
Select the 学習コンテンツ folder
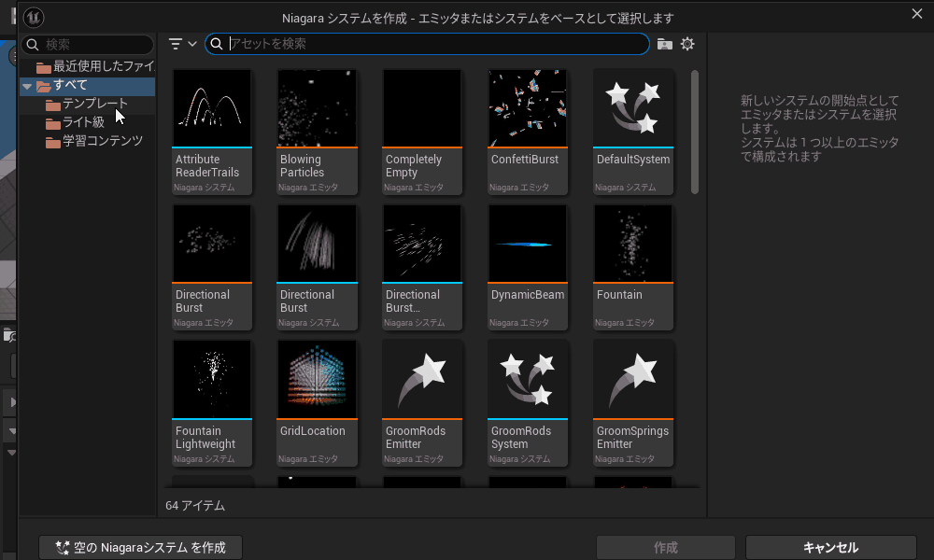point(102,141)
